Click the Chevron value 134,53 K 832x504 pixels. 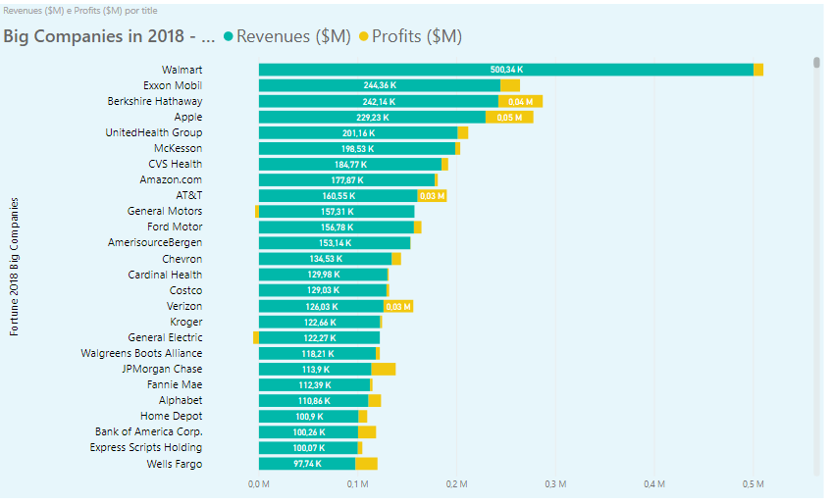pyautogui.click(x=326, y=259)
